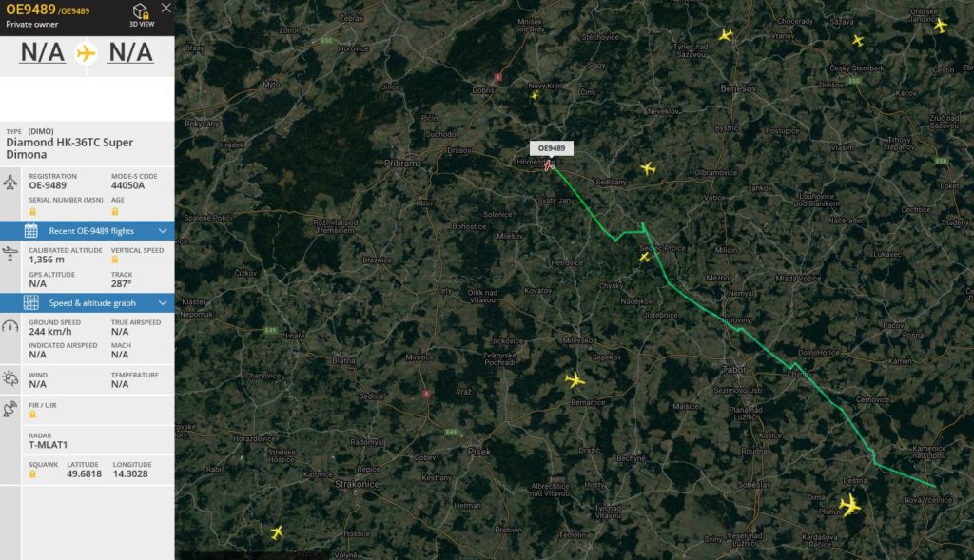The image size is (974, 560).
Task: Close the OE9489 flight details panel
Action: (x=166, y=8)
